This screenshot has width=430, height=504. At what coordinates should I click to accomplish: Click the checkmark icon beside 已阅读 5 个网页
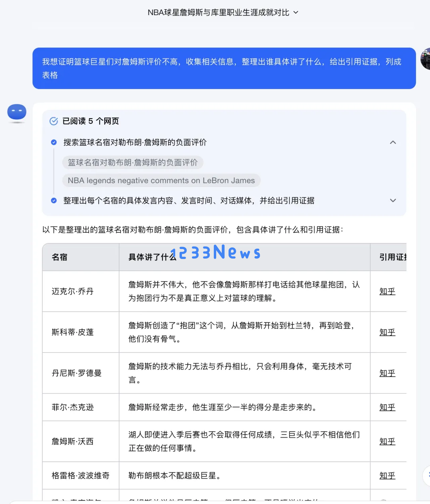pos(54,121)
